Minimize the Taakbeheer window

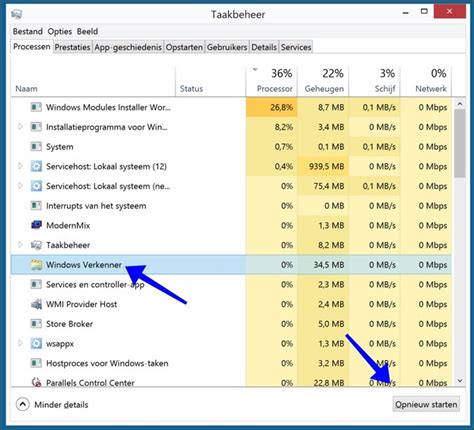coord(406,13)
